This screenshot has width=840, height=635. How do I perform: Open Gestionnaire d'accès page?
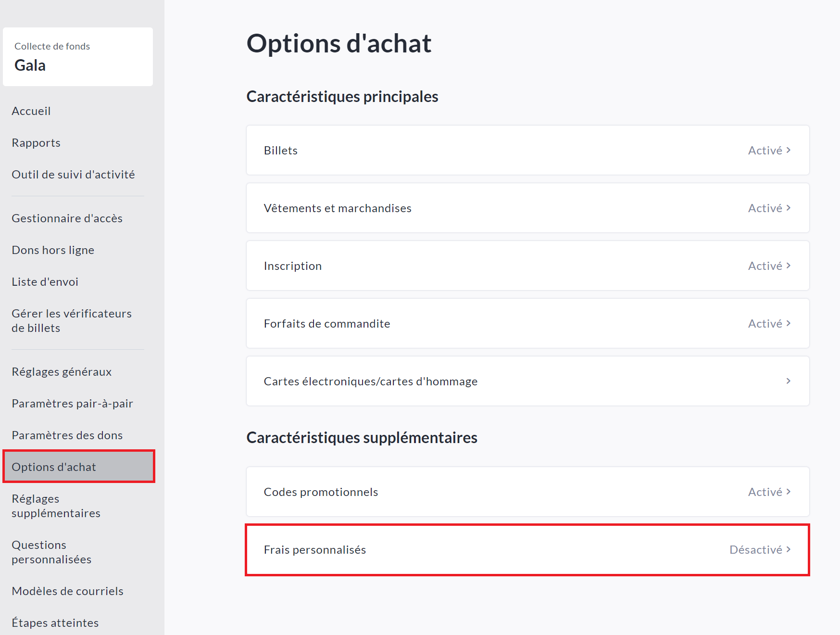click(x=67, y=218)
